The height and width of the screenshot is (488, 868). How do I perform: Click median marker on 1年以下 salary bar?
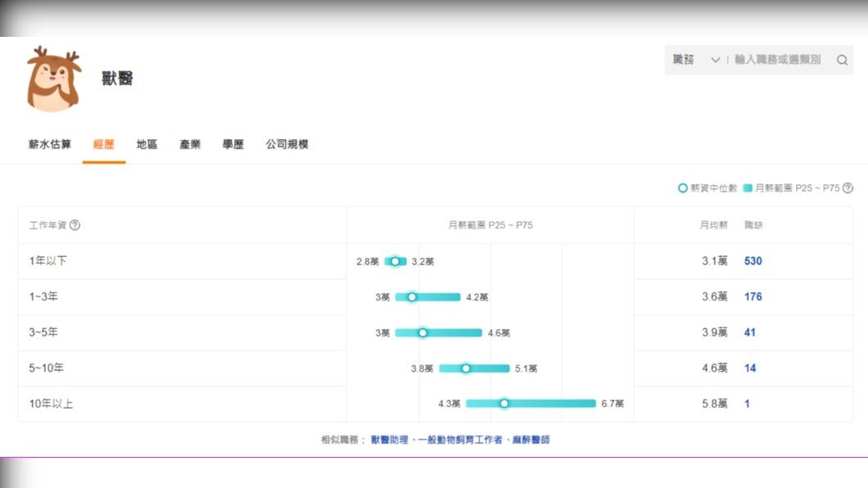click(395, 261)
